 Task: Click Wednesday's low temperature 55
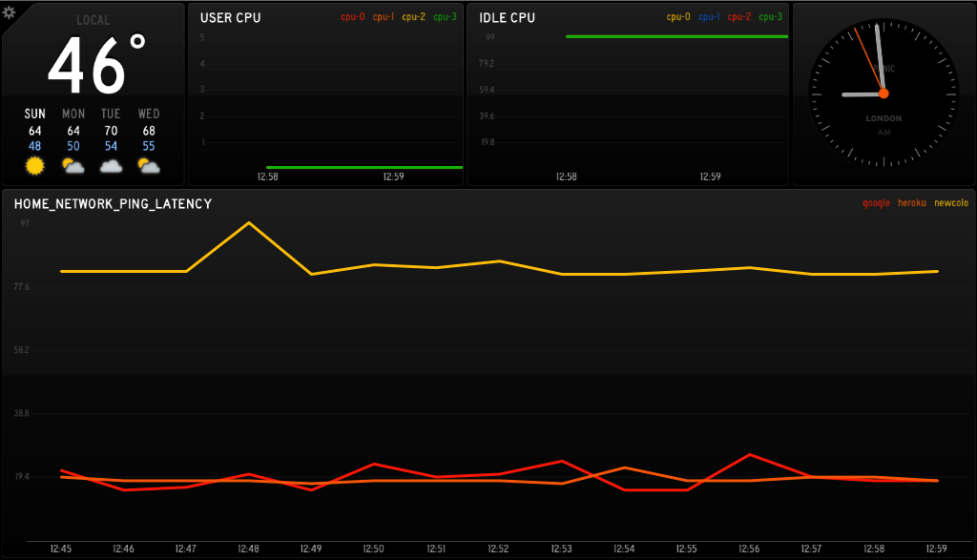(148, 146)
